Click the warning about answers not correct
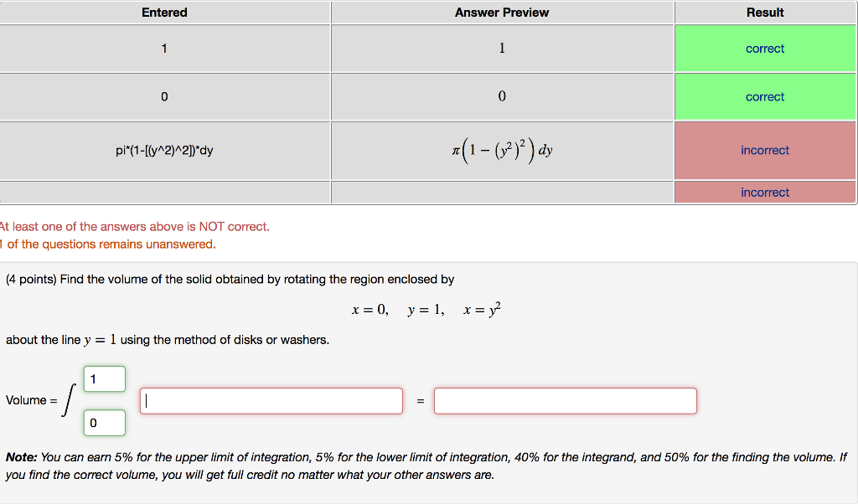 pyautogui.click(x=134, y=226)
